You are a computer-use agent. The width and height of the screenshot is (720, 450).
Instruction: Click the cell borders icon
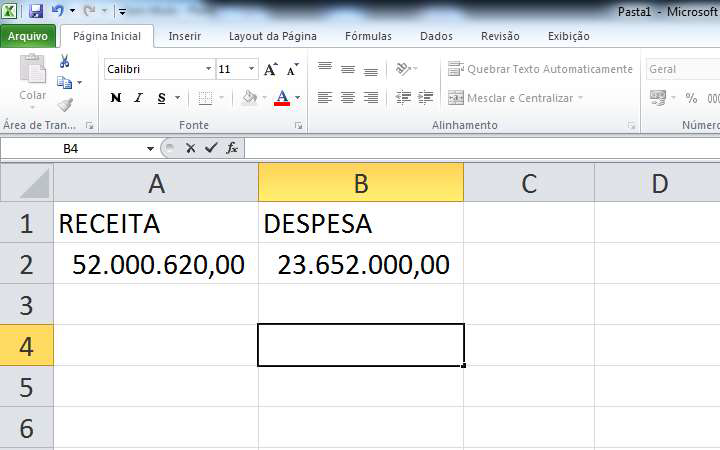[205, 98]
